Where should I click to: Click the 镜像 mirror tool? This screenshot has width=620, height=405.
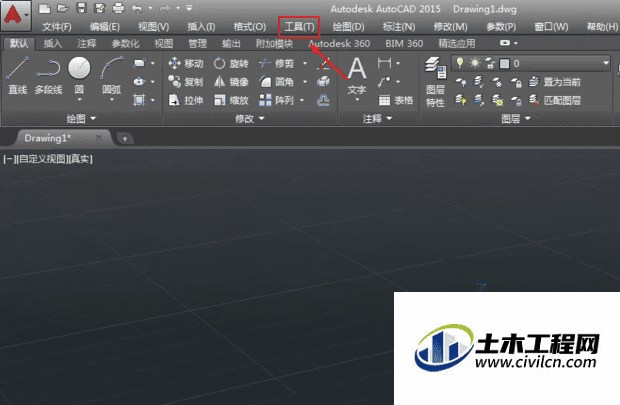pos(231,82)
